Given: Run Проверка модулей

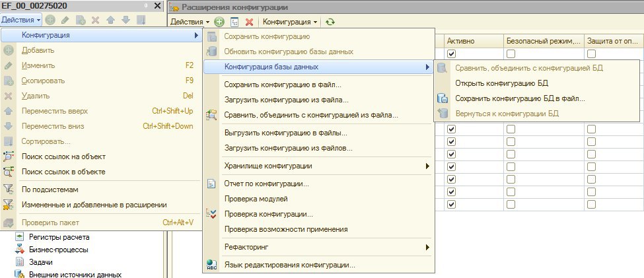Looking at the screenshot, I should 318,199.
